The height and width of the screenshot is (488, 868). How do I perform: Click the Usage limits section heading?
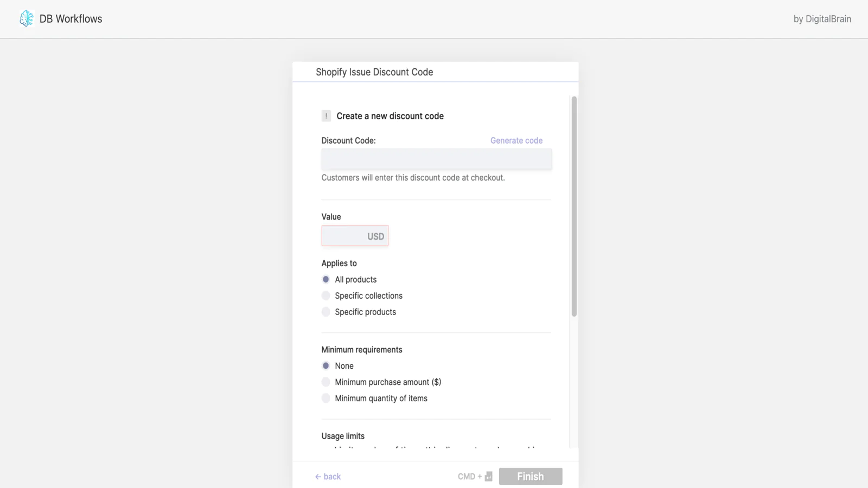(x=343, y=436)
